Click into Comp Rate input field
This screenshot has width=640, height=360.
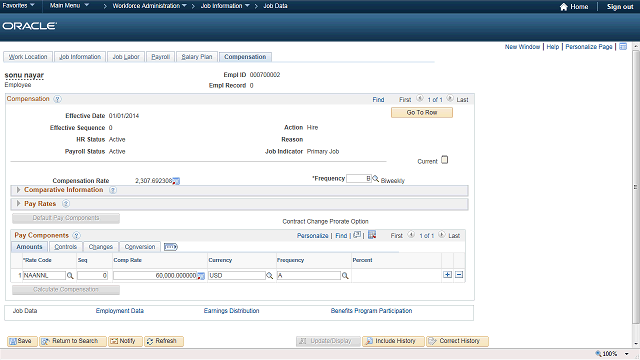[x=155, y=276]
